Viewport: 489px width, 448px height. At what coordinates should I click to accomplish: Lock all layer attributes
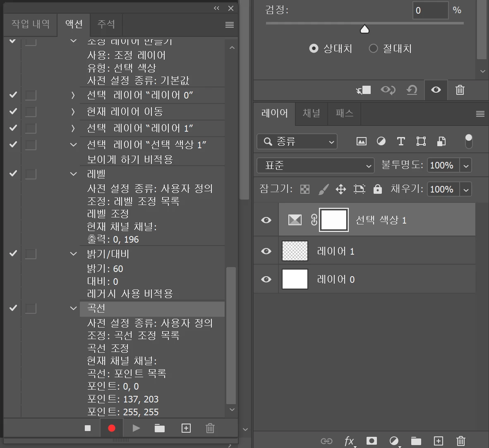[x=378, y=189]
